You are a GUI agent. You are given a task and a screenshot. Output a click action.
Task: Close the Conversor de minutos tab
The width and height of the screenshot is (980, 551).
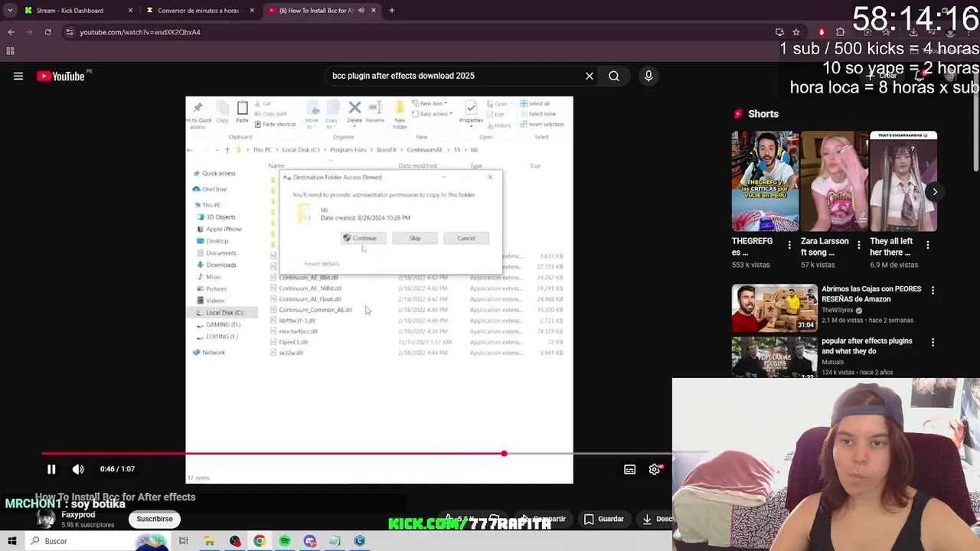pyautogui.click(x=252, y=11)
